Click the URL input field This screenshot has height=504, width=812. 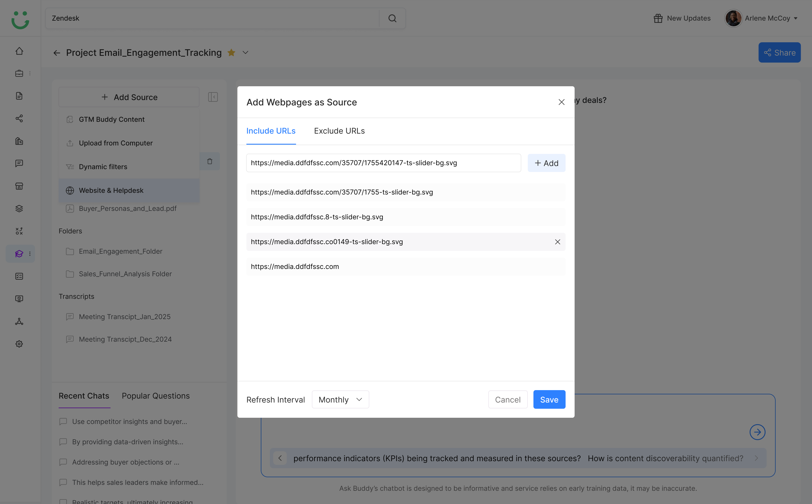coord(383,163)
